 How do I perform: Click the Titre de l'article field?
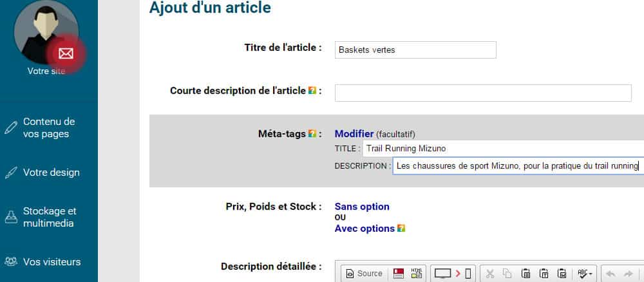pyautogui.click(x=415, y=50)
